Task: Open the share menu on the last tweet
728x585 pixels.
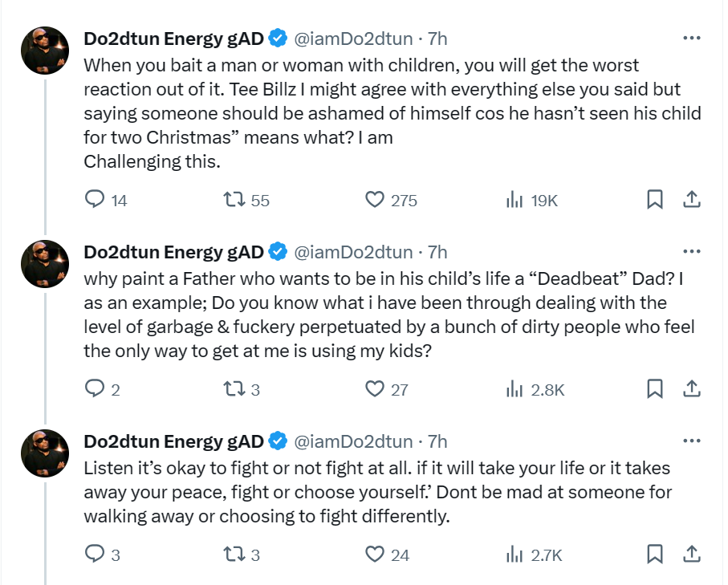Action: click(691, 555)
